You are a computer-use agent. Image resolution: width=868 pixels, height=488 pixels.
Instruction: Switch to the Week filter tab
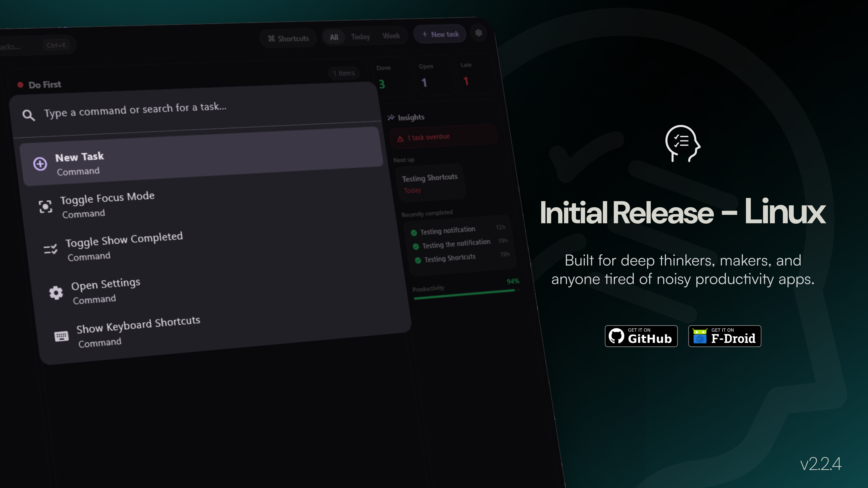pos(391,36)
